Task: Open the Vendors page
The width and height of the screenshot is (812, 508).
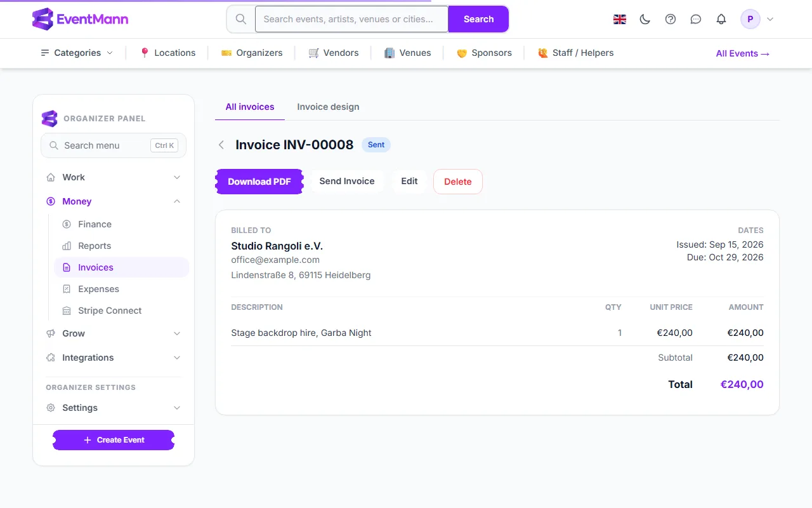Action: (334, 53)
